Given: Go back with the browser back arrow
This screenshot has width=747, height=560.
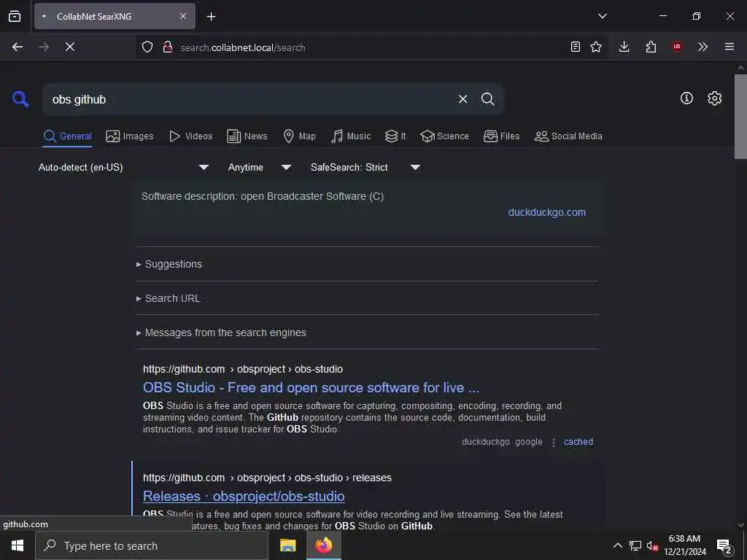Looking at the screenshot, I should tap(18, 47).
